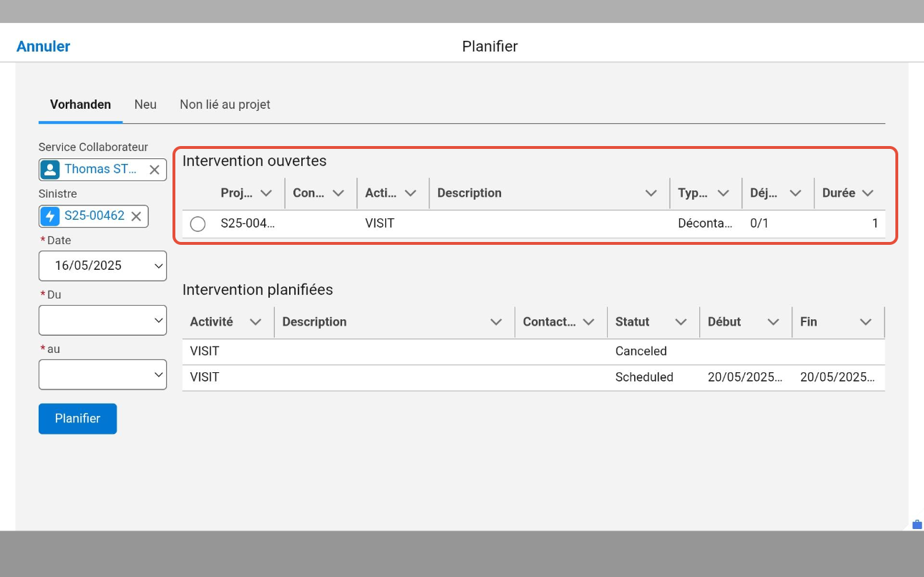Click the Activité column header label
Screen dimensions: 924x577
(211, 322)
